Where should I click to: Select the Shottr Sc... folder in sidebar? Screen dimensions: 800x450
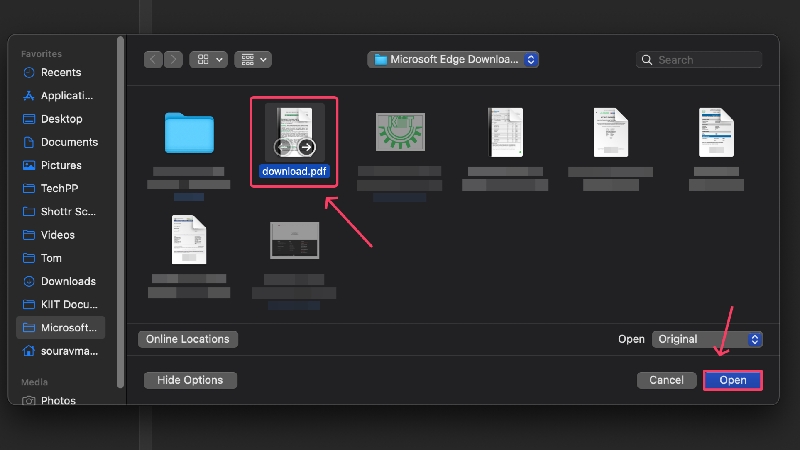point(60,211)
